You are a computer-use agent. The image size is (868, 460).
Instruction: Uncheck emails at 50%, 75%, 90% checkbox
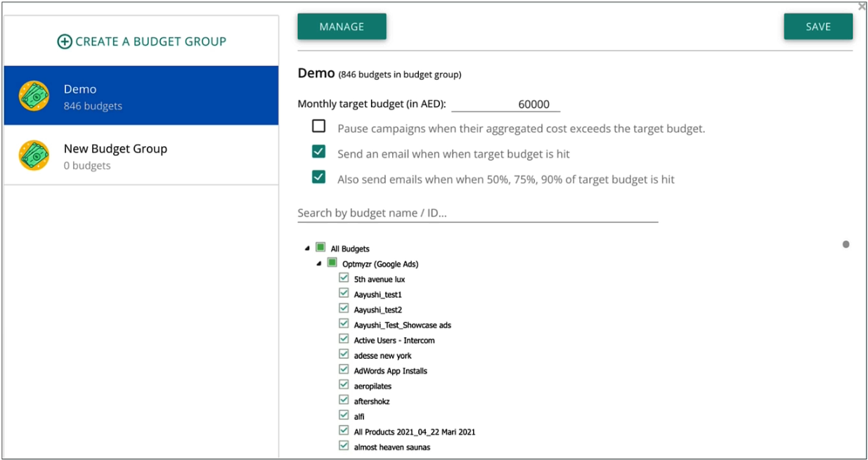click(x=319, y=177)
